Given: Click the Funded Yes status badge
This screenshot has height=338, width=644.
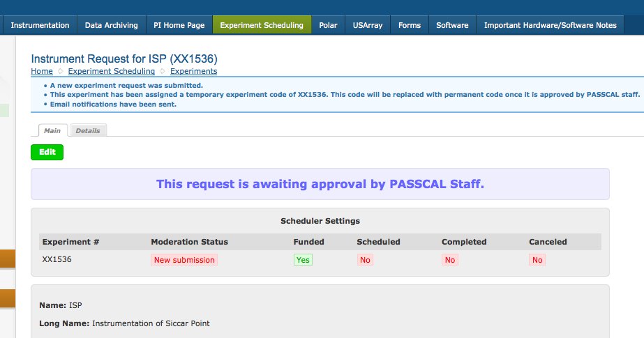Looking at the screenshot, I should tap(303, 259).
